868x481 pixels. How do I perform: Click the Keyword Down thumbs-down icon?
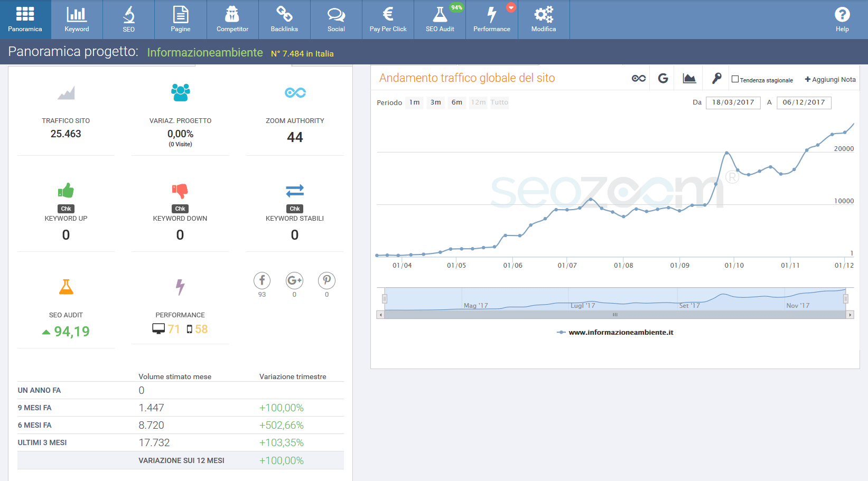point(180,191)
